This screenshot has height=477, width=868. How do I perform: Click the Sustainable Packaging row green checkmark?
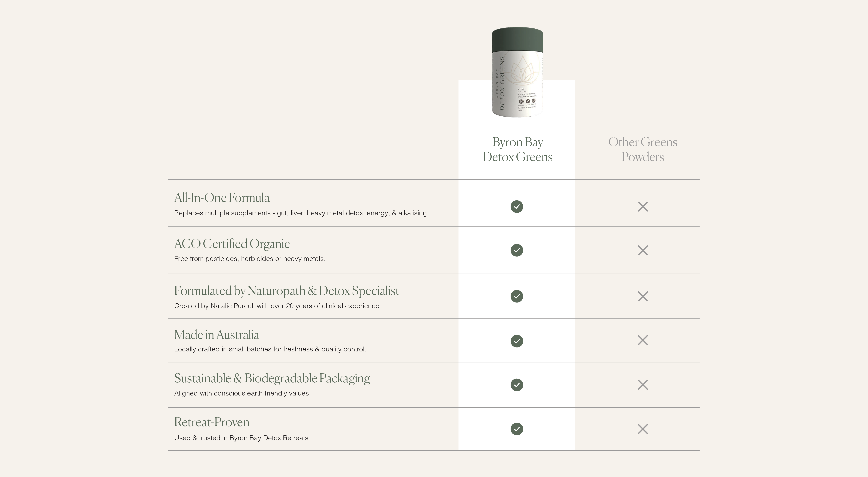click(517, 385)
